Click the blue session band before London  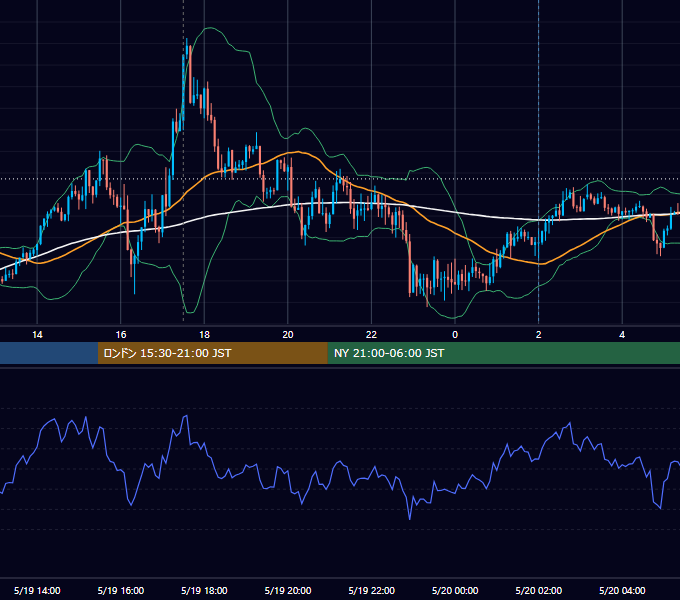coord(49,353)
